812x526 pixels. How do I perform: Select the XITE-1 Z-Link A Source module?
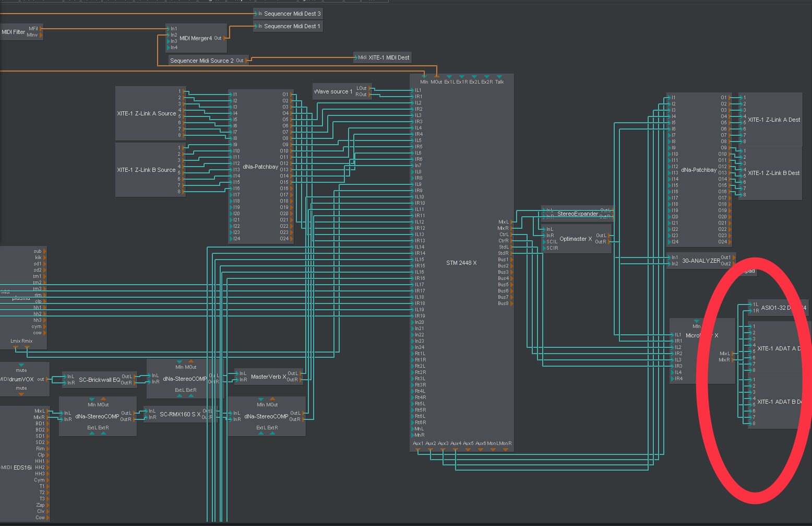146,113
